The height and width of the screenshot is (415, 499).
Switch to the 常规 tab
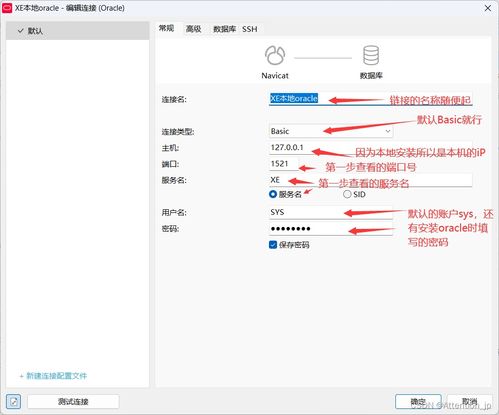[166, 29]
